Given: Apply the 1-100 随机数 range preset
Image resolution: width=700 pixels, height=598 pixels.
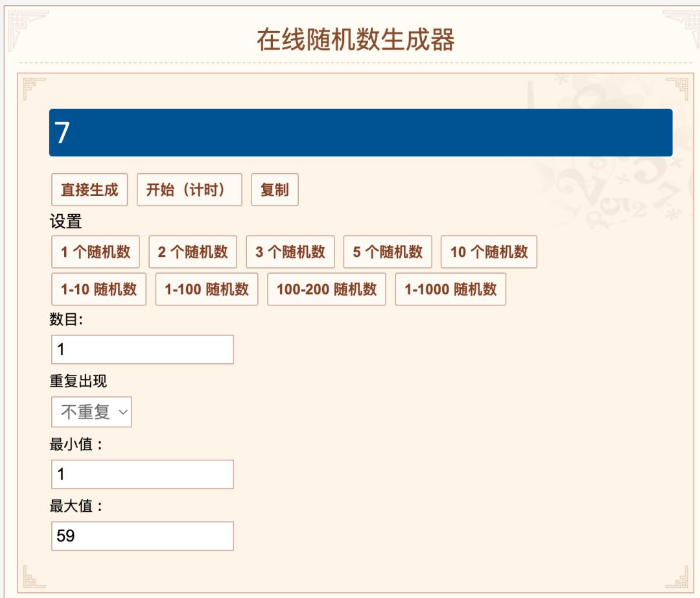Looking at the screenshot, I should [x=207, y=289].
